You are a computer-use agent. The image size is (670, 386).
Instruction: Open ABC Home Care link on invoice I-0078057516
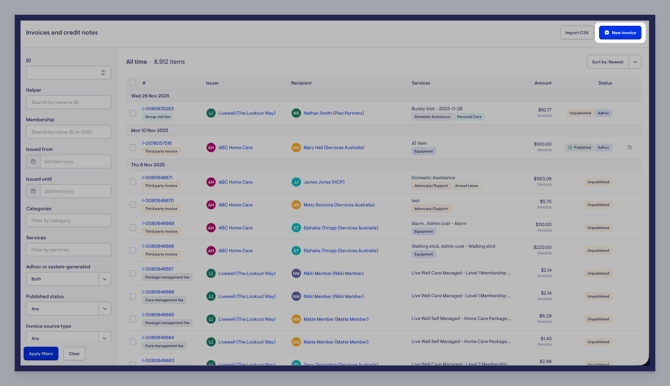(235, 147)
